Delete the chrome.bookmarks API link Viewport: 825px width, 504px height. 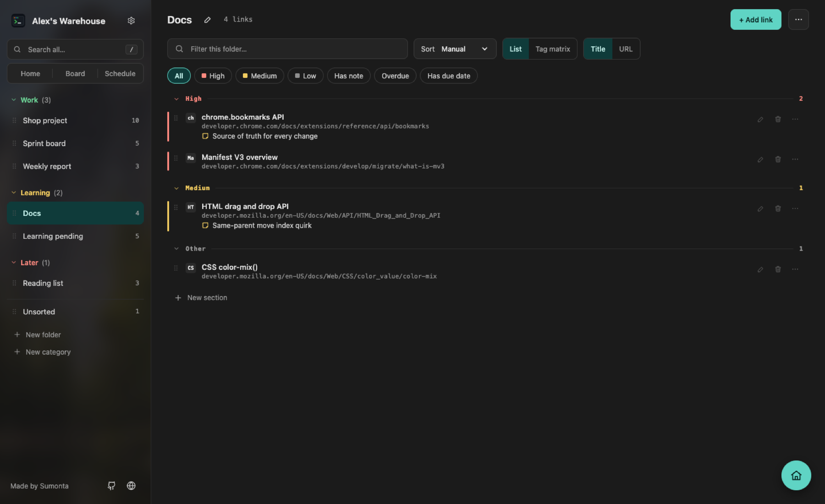(x=777, y=119)
